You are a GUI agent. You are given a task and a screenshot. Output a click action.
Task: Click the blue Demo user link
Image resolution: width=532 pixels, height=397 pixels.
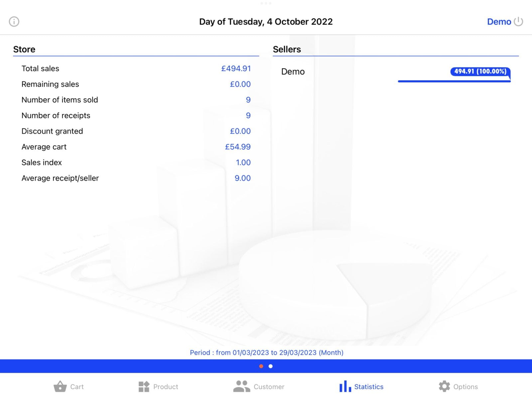tap(499, 22)
